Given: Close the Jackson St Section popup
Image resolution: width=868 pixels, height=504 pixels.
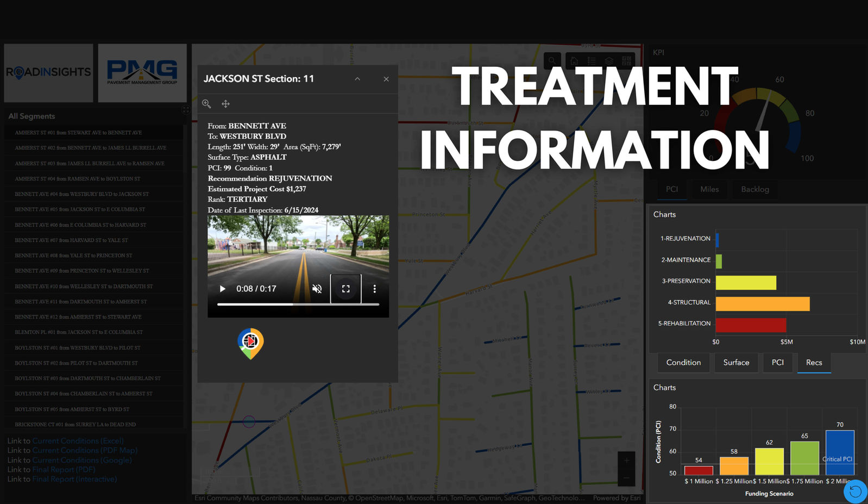Looking at the screenshot, I should (x=386, y=79).
